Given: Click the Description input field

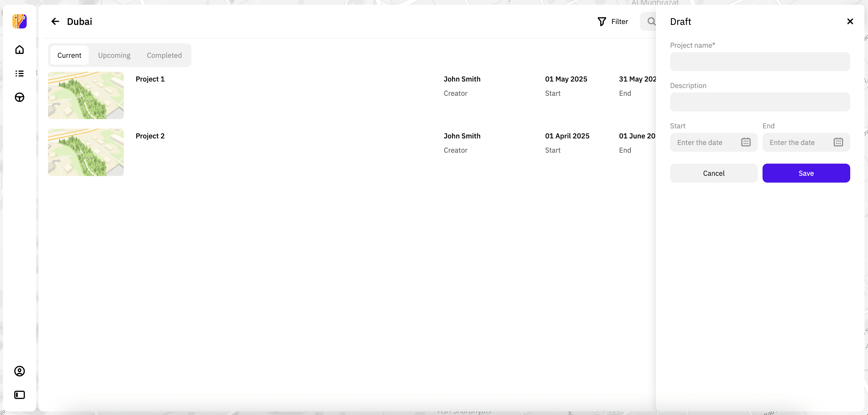Looking at the screenshot, I should tap(760, 102).
